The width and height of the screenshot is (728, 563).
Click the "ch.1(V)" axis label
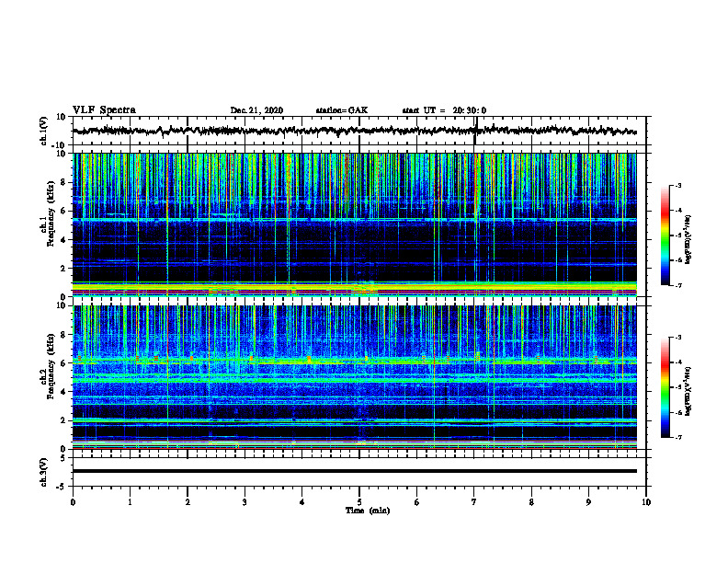point(44,131)
